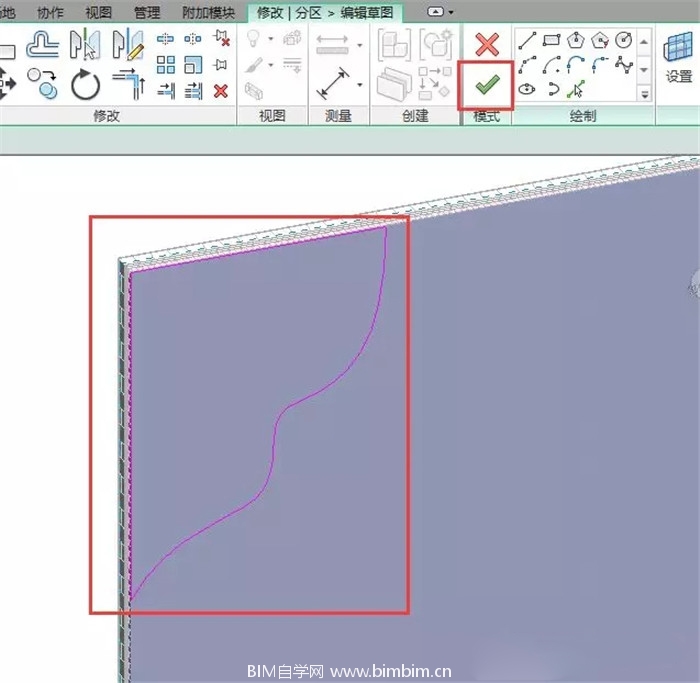
Task: Finish edit mode with green checkmark
Action: tap(487, 85)
